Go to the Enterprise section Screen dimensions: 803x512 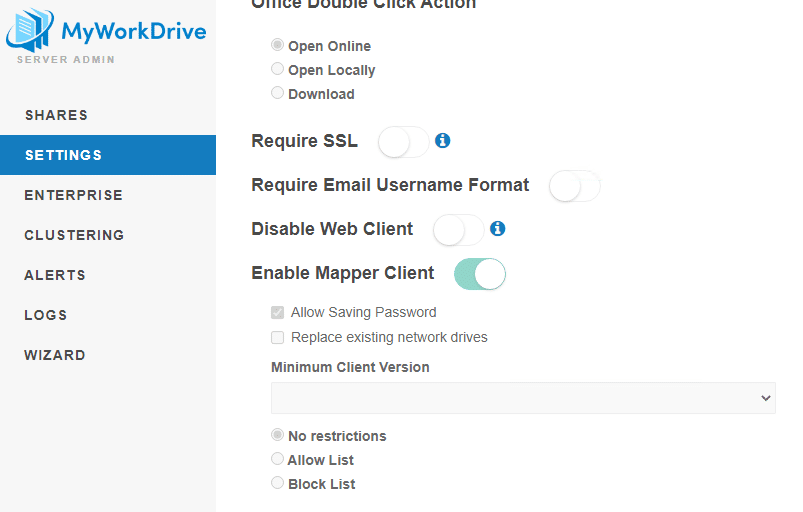pos(73,195)
